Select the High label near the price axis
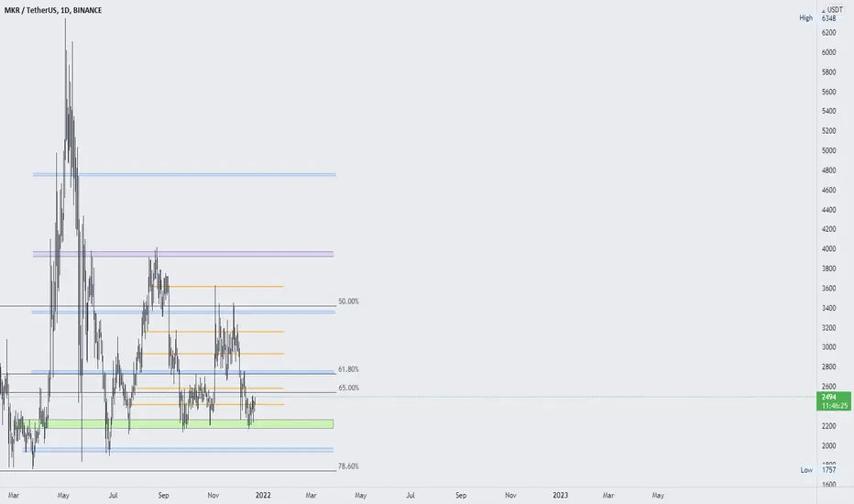The image size is (854, 504). tap(806, 18)
